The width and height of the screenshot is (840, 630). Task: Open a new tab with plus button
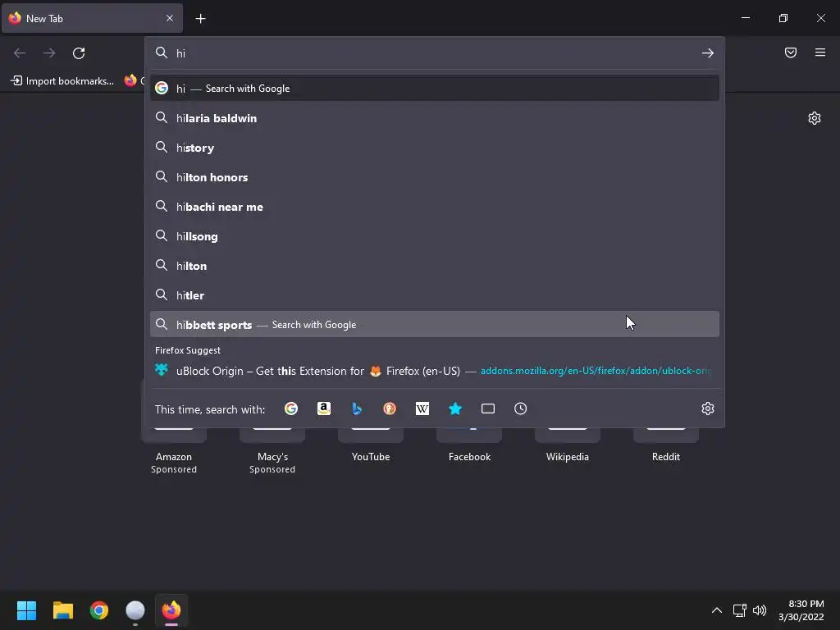(200, 19)
